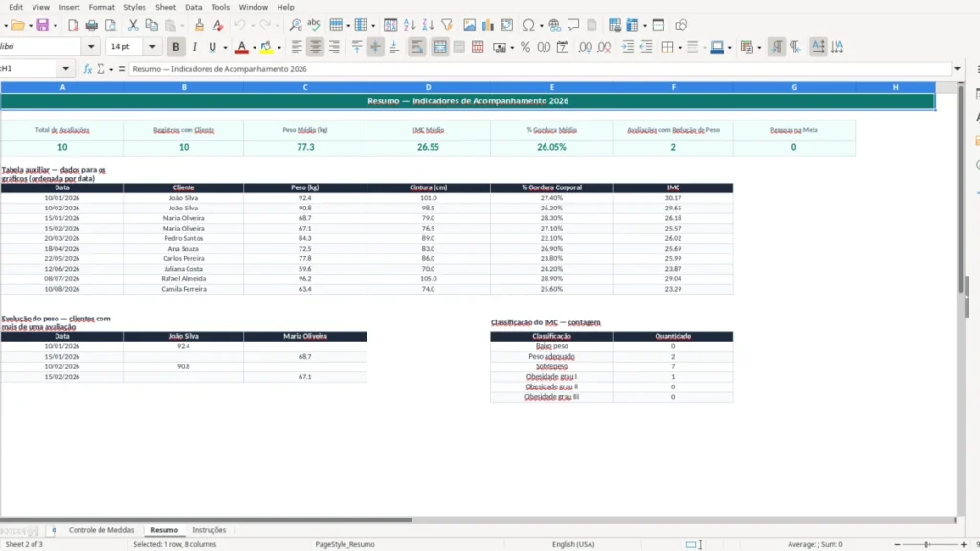
Task: Click the Insert Comment icon
Action: 573,25
